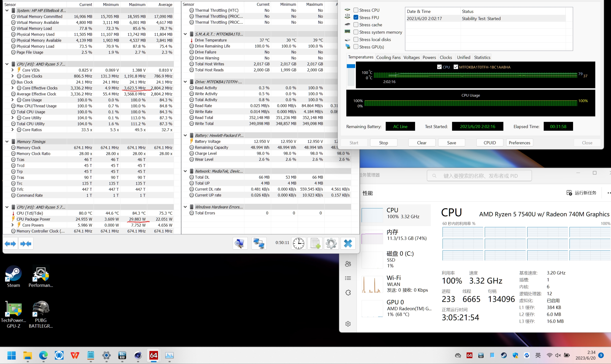Screen dimensions: 611x364
Task: Open the Statistics tab
Action: 482,57
